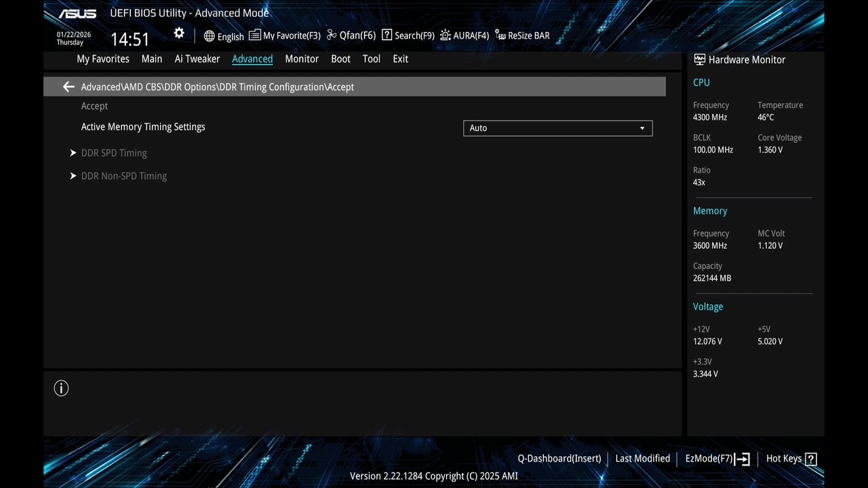Open the Boot menu tab
Image resolution: width=868 pixels, height=488 pixels.
pyautogui.click(x=340, y=59)
